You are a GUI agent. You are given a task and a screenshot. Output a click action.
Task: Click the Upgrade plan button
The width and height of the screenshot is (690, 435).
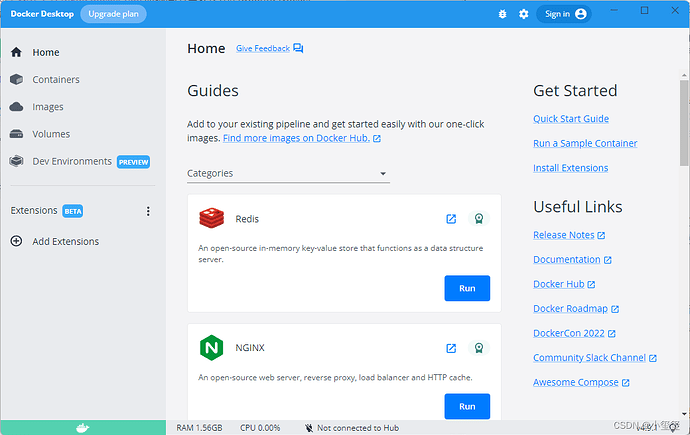113,14
